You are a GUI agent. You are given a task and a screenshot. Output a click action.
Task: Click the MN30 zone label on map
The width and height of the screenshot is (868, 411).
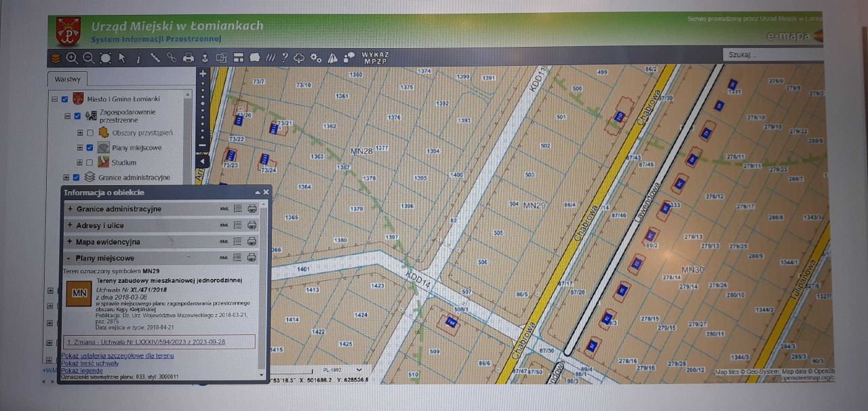(694, 270)
